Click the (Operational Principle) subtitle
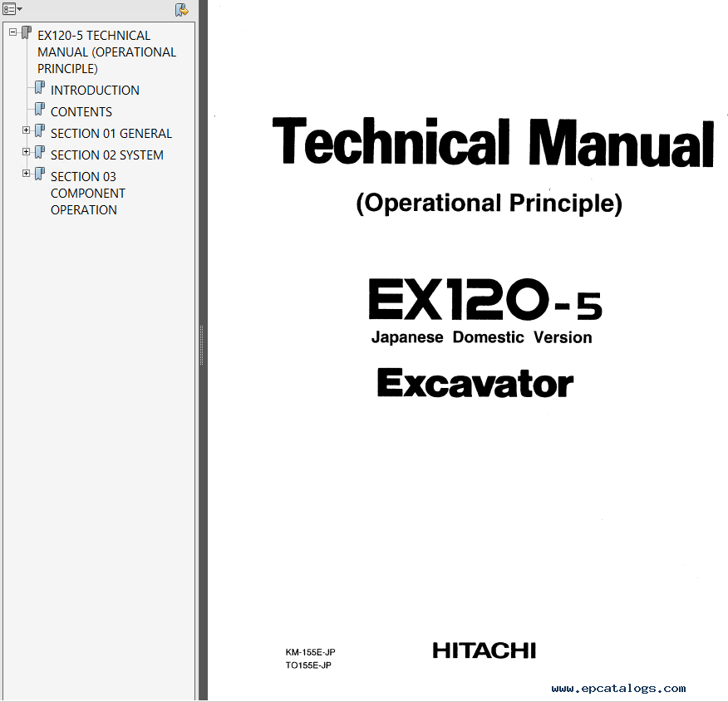 [x=489, y=204]
